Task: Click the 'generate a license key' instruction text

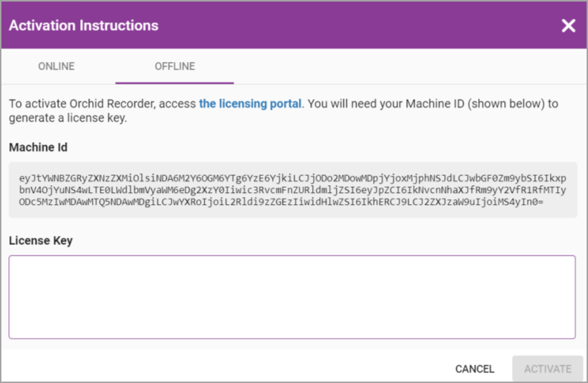Action: point(68,118)
